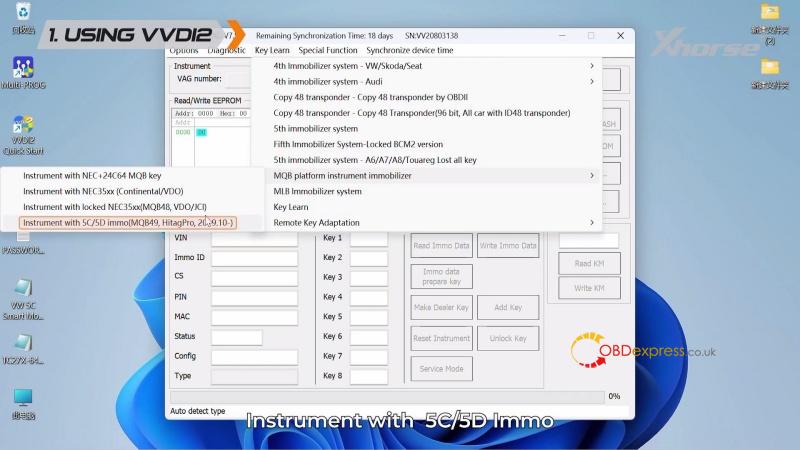
Task: Open the Special Function menu
Action: point(328,50)
